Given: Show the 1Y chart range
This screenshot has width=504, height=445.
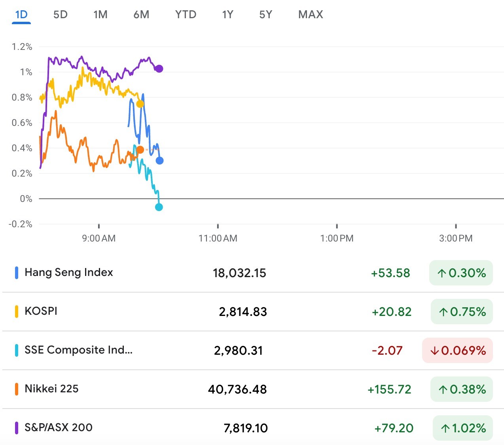Looking at the screenshot, I should [x=227, y=15].
